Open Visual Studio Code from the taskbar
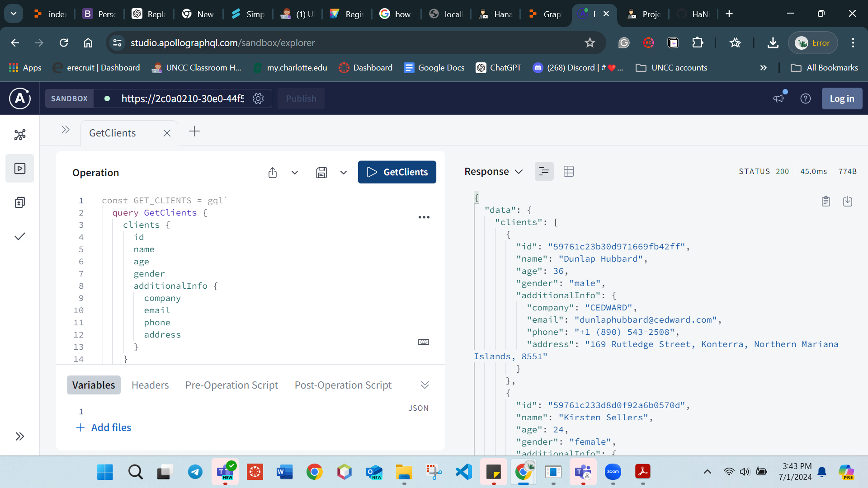This screenshot has width=868, height=488. 464,472
